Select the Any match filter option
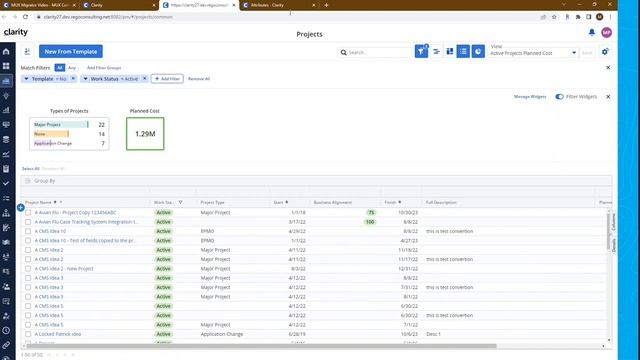Screen dimensions: 640x360 [x=72, y=68]
